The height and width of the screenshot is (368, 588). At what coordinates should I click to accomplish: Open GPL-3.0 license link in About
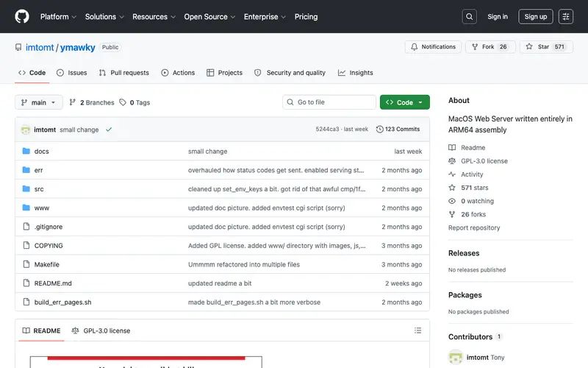tap(478, 161)
